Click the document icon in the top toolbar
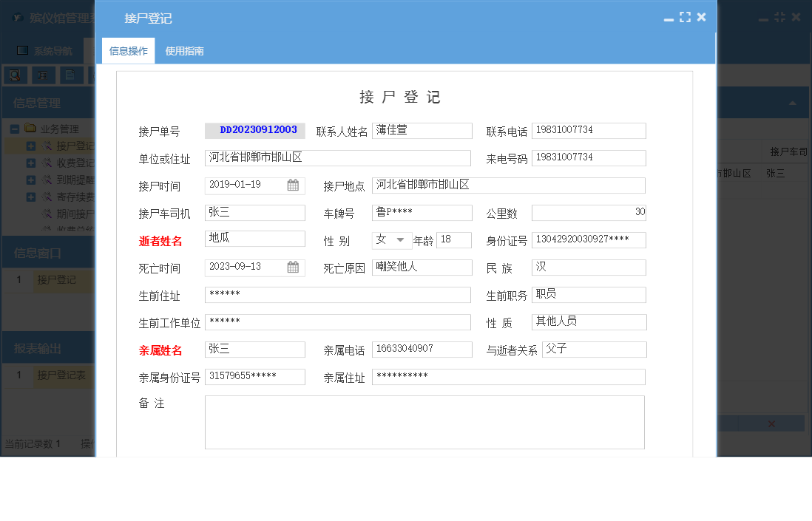Image resolution: width=812 pixels, height=521 pixels. (70, 75)
